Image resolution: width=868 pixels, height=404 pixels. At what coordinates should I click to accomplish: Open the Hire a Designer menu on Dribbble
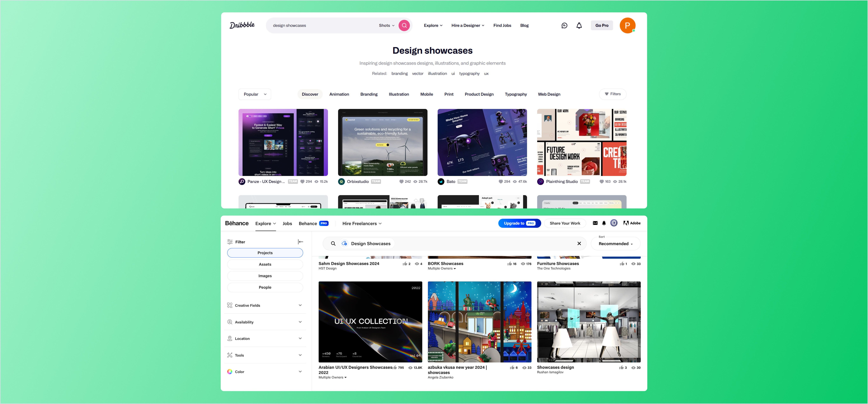[468, 25]
